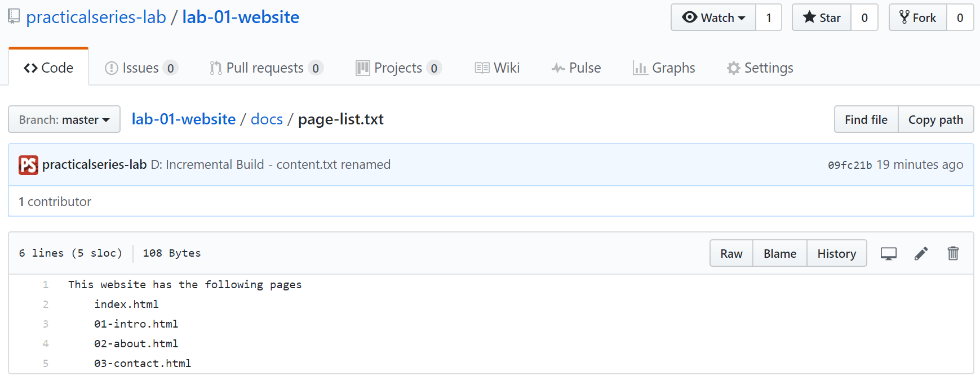Open the Projects tab
The height and width of the screenshot is (385, 980).
[398, 68]
